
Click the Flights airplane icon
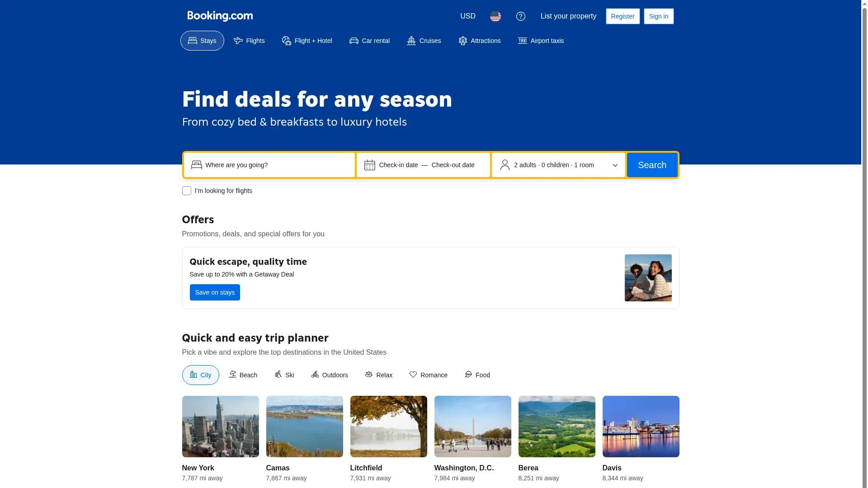(x=238, y=40)
